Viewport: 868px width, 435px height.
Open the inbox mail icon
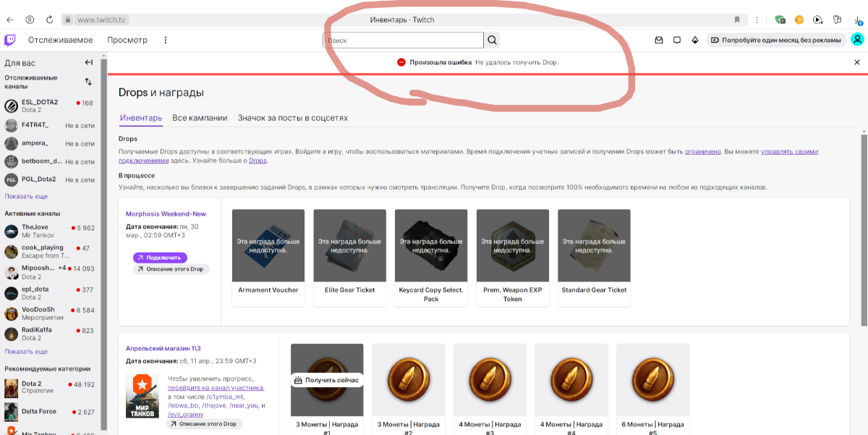(x=659, y=41)
